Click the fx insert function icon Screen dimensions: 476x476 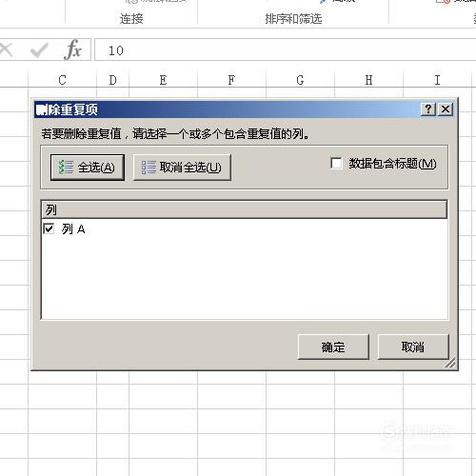click(x=72, y=50)
